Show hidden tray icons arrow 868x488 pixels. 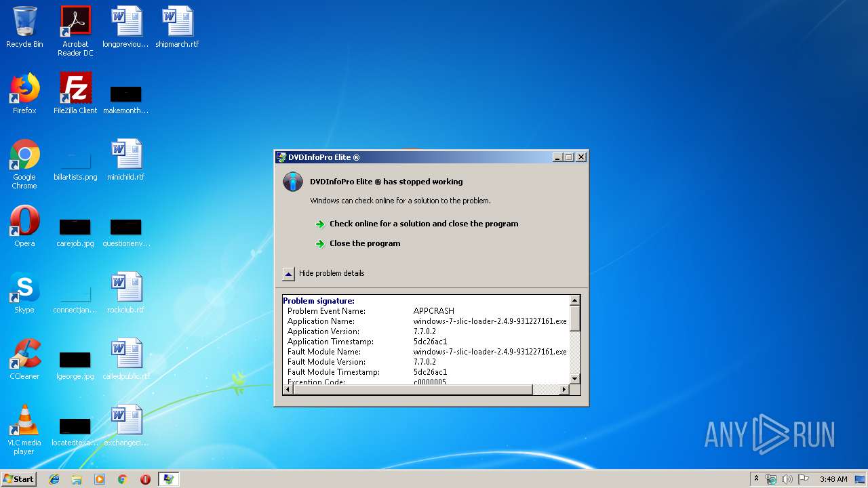pyautogui.click(x=756, y=479)
